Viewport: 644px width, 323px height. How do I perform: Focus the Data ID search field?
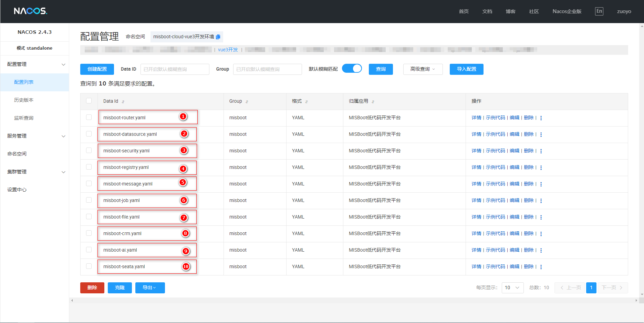click(175, 69)
